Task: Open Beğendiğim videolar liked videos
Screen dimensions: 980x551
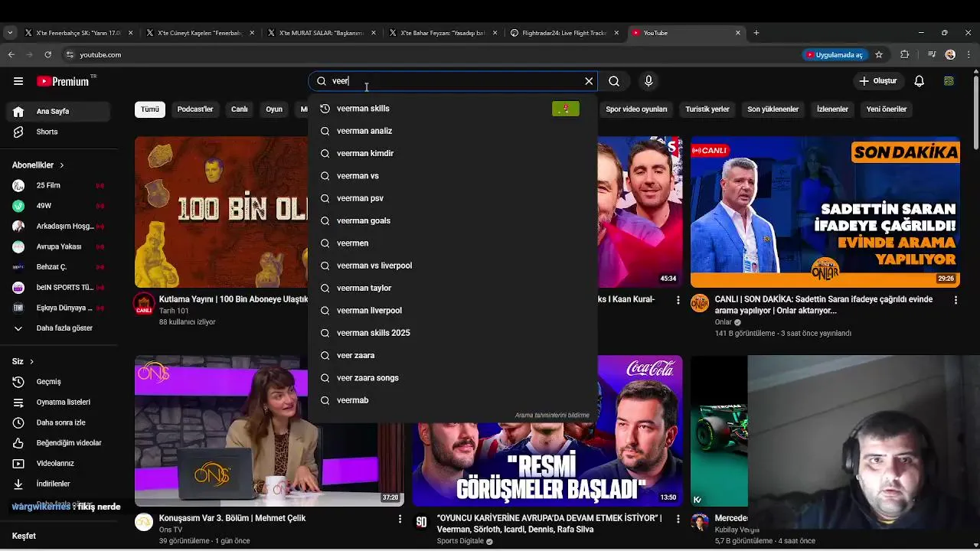Action: pos(58,443)
